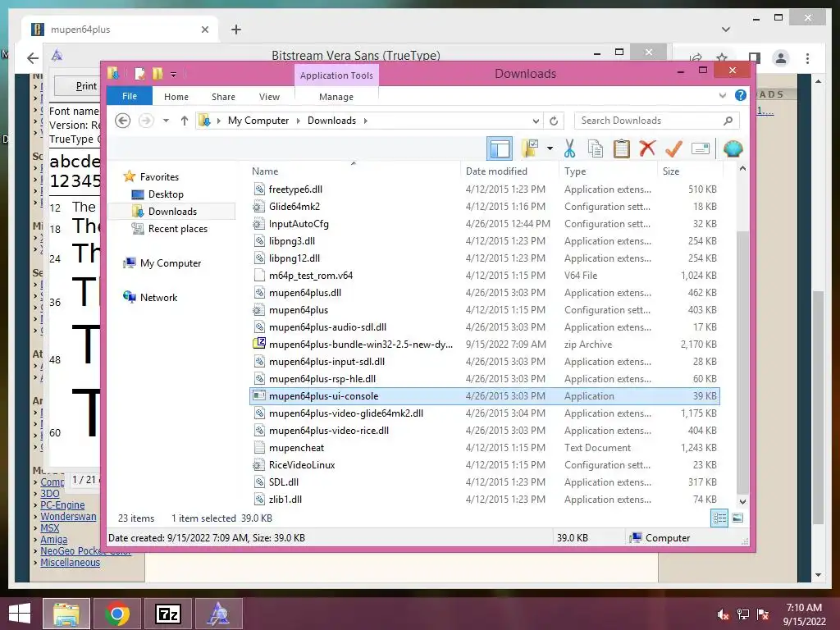Open dropdown arrow beside folder options icon
This screenshot has width=840, height=630.
(x=550, y=148)
